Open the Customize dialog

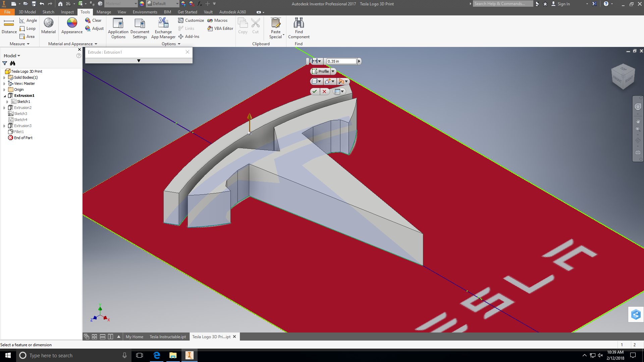[x=191, y=20]
